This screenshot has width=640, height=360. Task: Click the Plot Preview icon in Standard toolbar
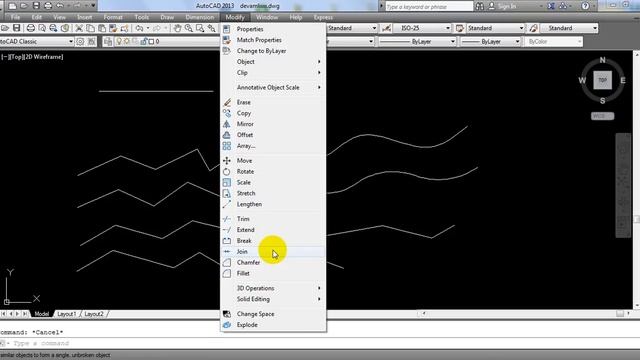point(42,28)
